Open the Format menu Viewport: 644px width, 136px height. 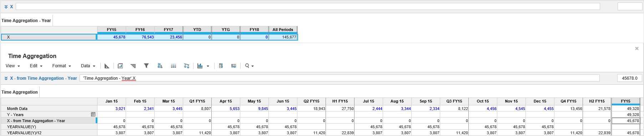click(62, 66)
